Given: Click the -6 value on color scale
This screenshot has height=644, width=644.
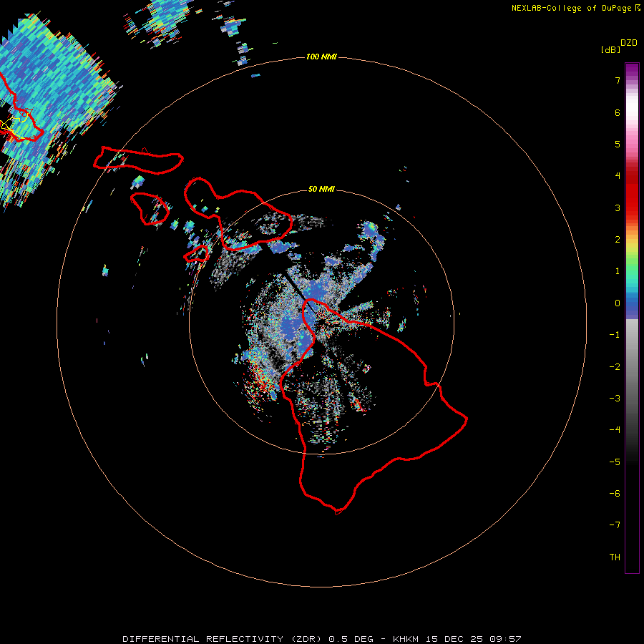Looking at the screenshot, I should click(615, 493).
